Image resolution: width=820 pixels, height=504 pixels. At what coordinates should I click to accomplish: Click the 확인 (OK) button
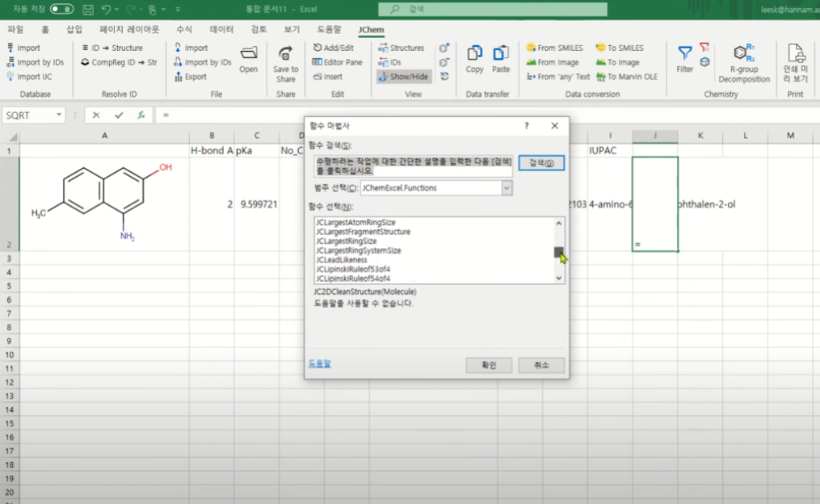[x=489, y=365]
